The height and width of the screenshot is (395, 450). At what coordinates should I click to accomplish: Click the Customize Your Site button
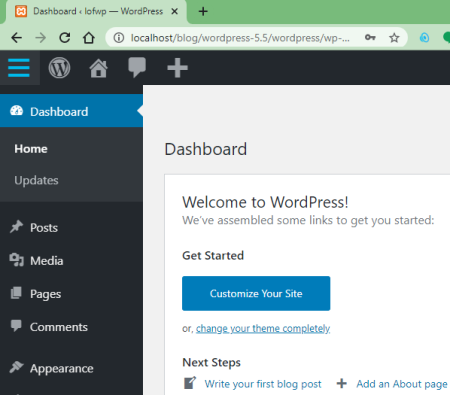click(x=256, y=293)
